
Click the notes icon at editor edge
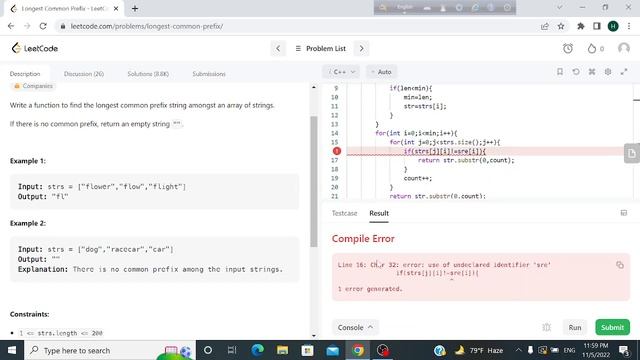(x=631, y=153)
